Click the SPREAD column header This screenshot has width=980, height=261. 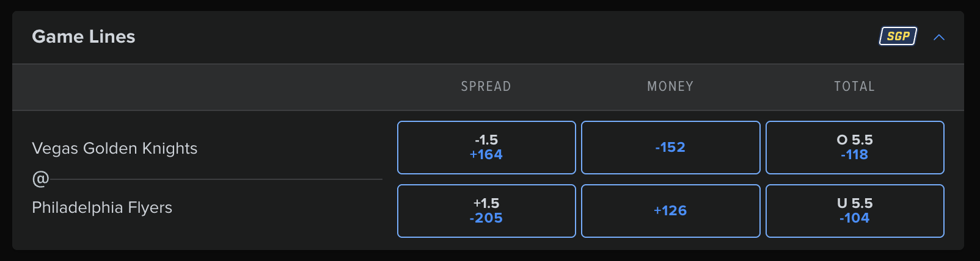486,87
